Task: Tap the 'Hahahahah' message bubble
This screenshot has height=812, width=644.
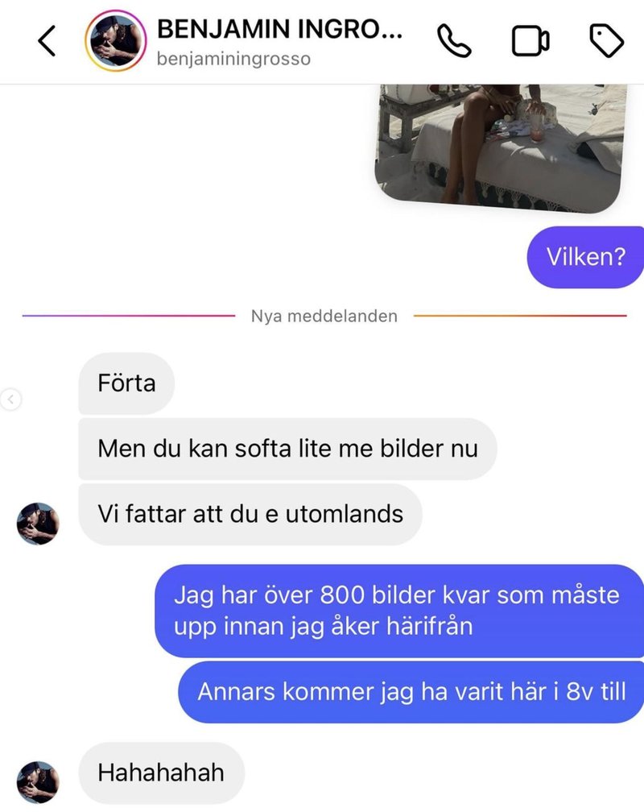Action: tap(161, 773)
